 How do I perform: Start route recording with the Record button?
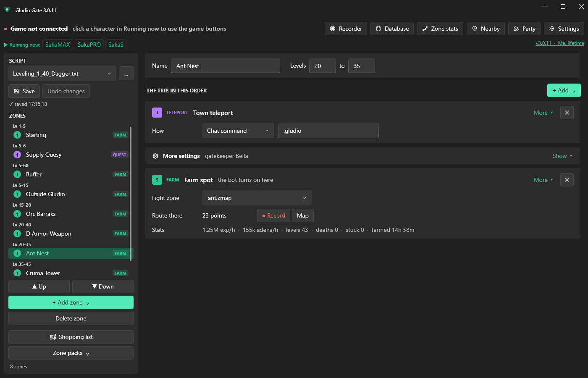tap(273, 215)
